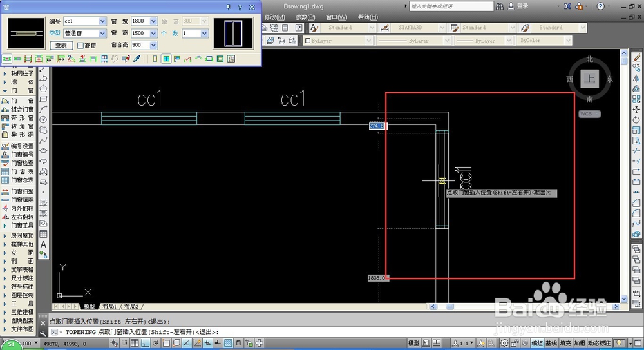Select 组合门窗 in side panel

tap(18, 110)
